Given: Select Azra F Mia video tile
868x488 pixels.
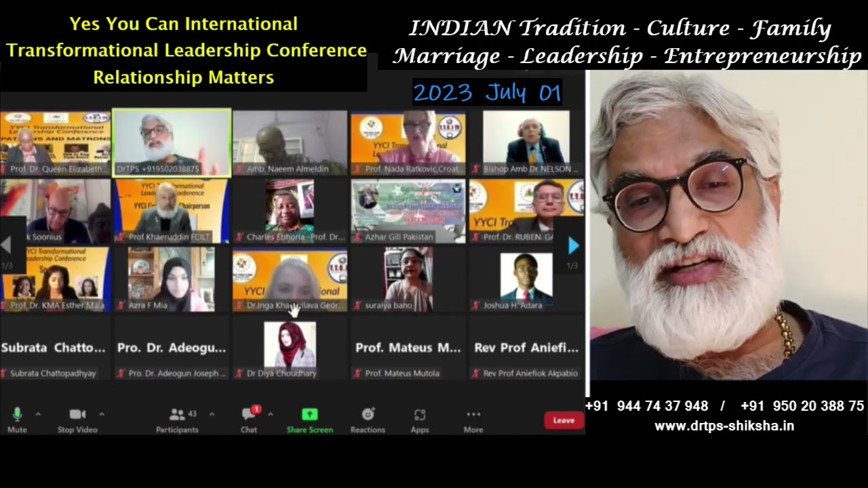Looking at the screenshot, I should point(172,279).
